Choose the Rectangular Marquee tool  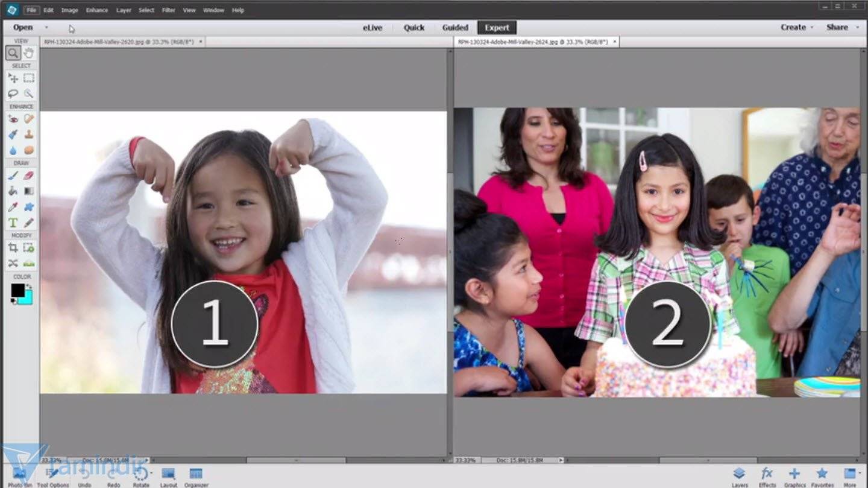coord(28,78)
